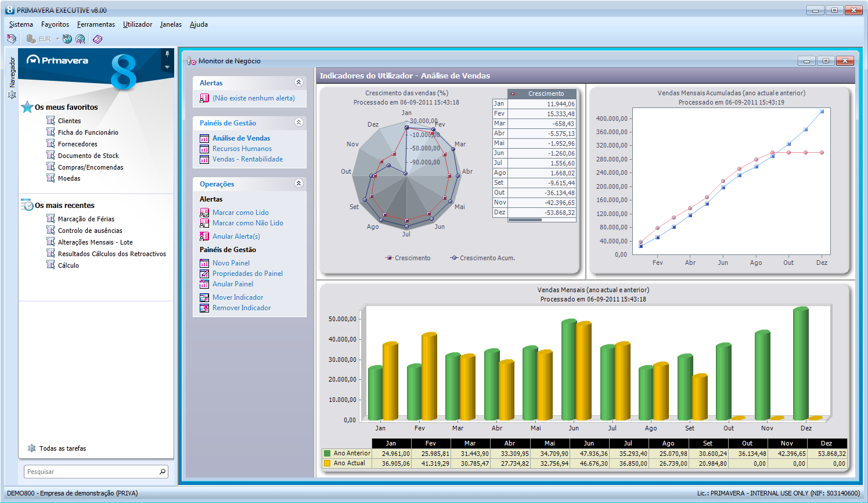Collapse the Operações section chevron
The width and height of the screenshot is (868, 503).
pos(298,184)
